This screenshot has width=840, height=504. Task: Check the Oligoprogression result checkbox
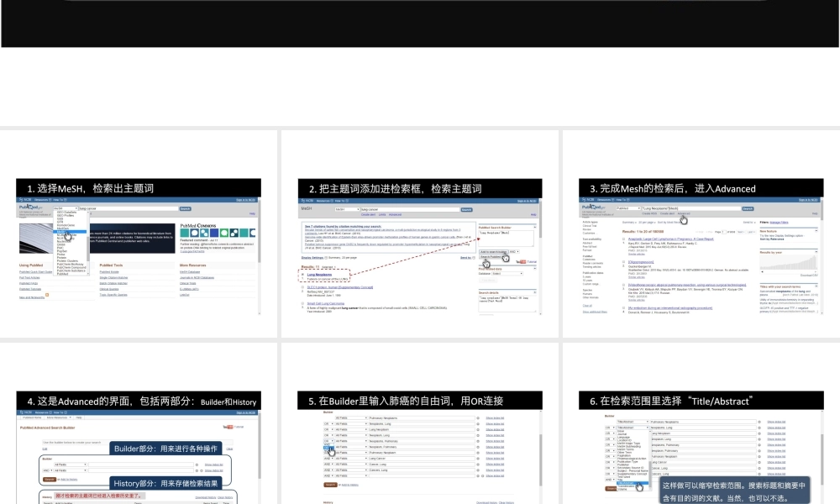tap(623, 261)
